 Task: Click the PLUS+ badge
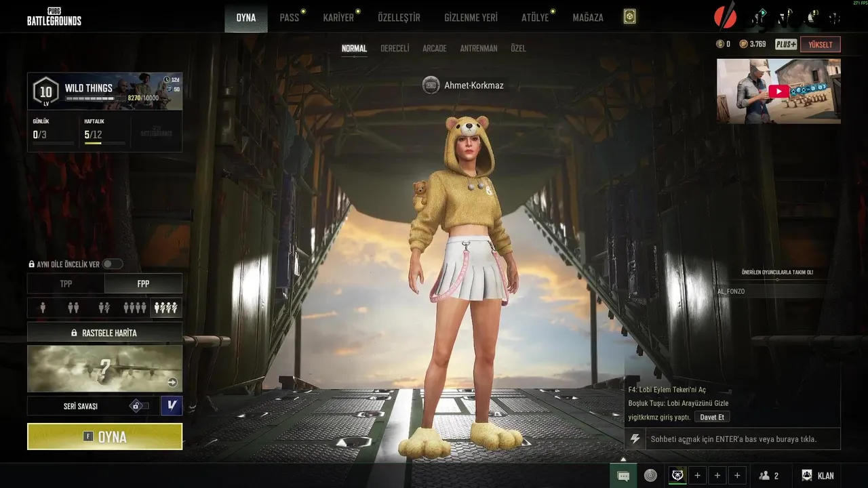point(786,44)
